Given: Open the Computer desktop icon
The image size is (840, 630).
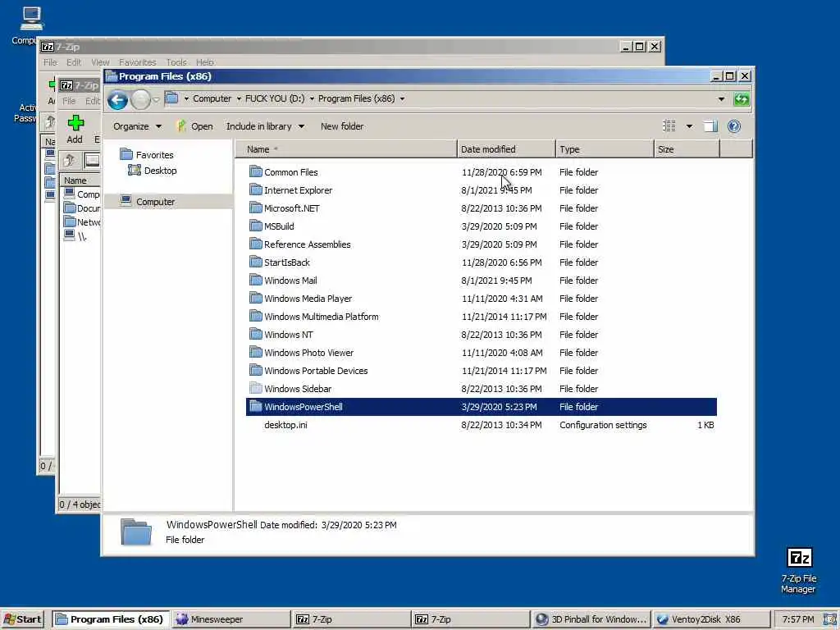Looking at the screenshot, I should [30, 25].
